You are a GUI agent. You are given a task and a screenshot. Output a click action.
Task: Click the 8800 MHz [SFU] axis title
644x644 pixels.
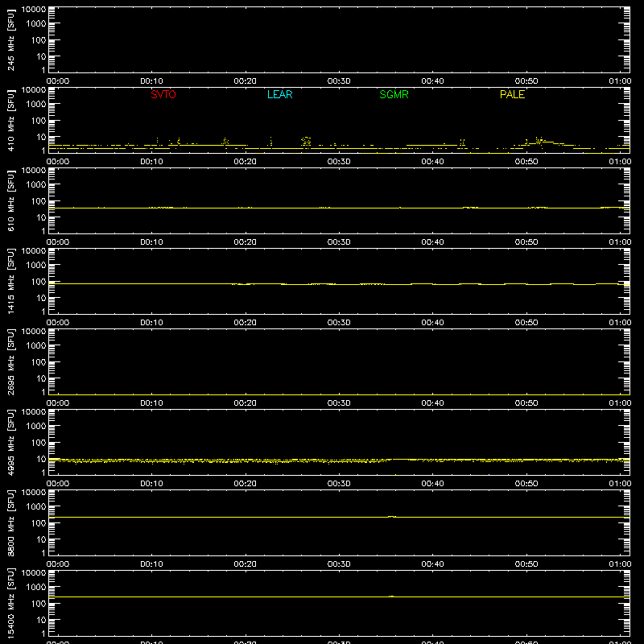click(10, 522)
